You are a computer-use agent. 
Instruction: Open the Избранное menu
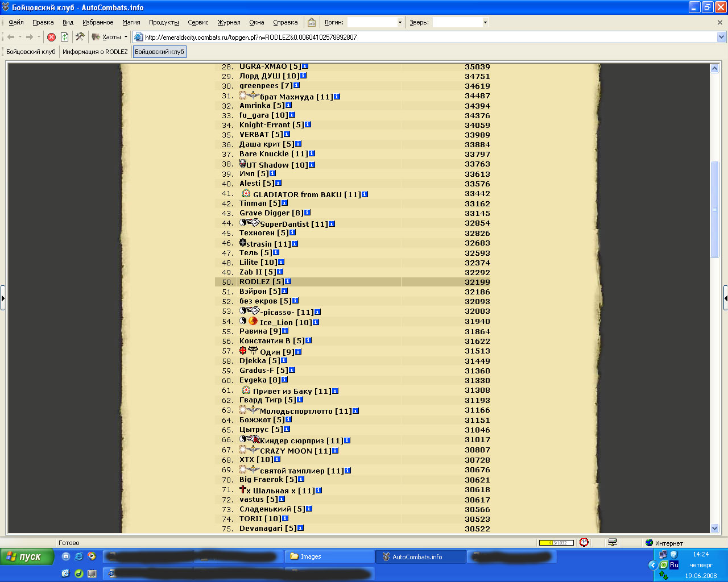(x=98, y=22)
